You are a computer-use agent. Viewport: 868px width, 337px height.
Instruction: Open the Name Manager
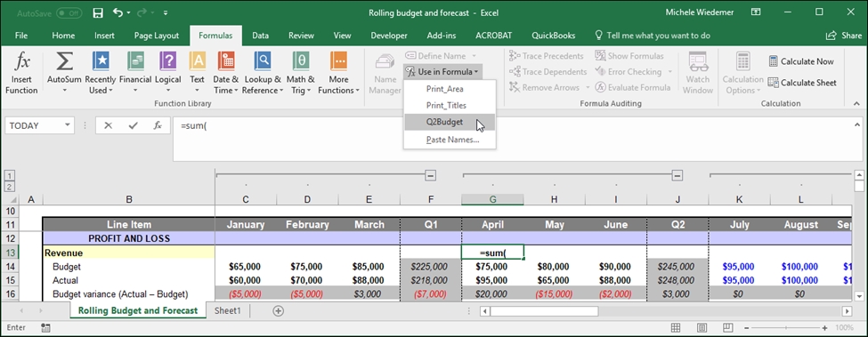tap(385, 74)
